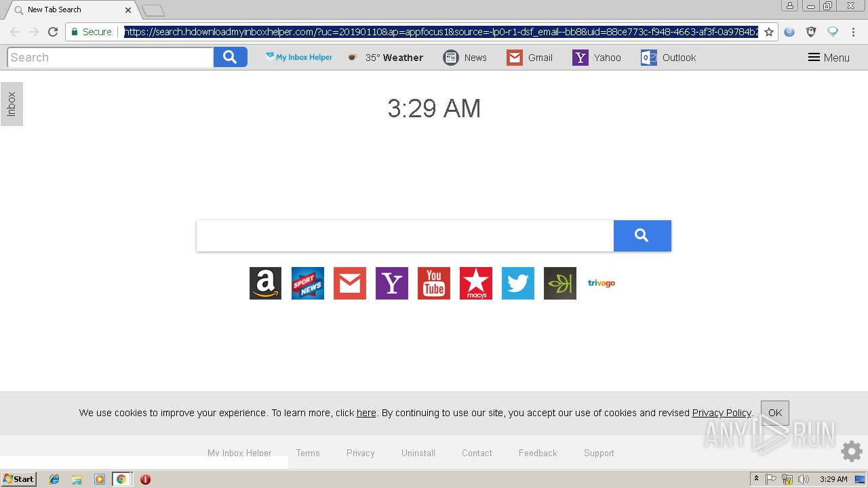
Task: Open a new browser tab
Action: (153, 10)
